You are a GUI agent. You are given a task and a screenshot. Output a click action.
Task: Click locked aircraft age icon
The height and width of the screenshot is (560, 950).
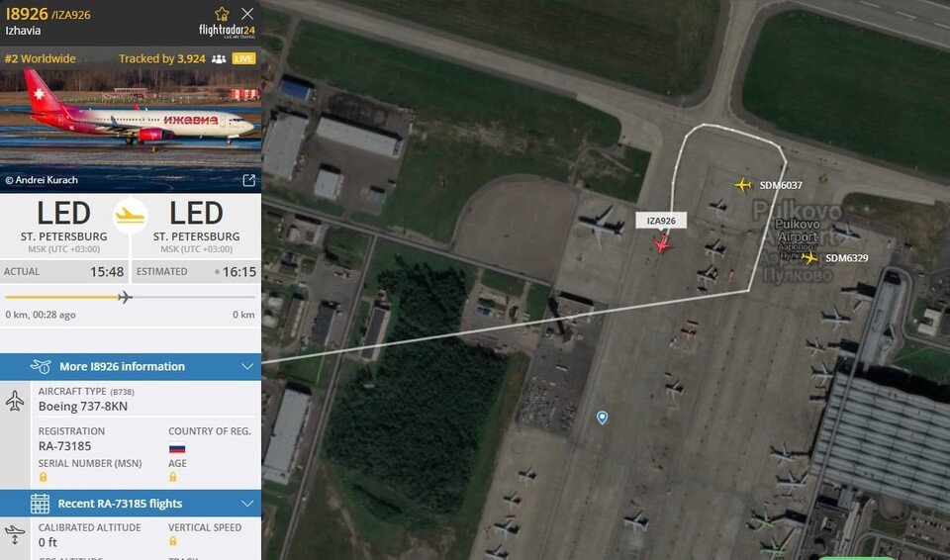click(x=172, y=477)
